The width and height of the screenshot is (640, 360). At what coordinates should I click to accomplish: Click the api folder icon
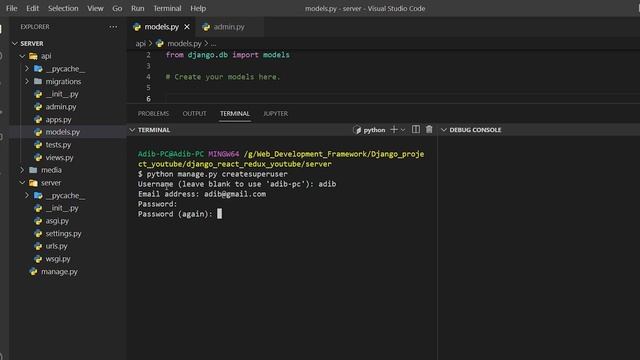pyautogui.click(x=33, y=56)
